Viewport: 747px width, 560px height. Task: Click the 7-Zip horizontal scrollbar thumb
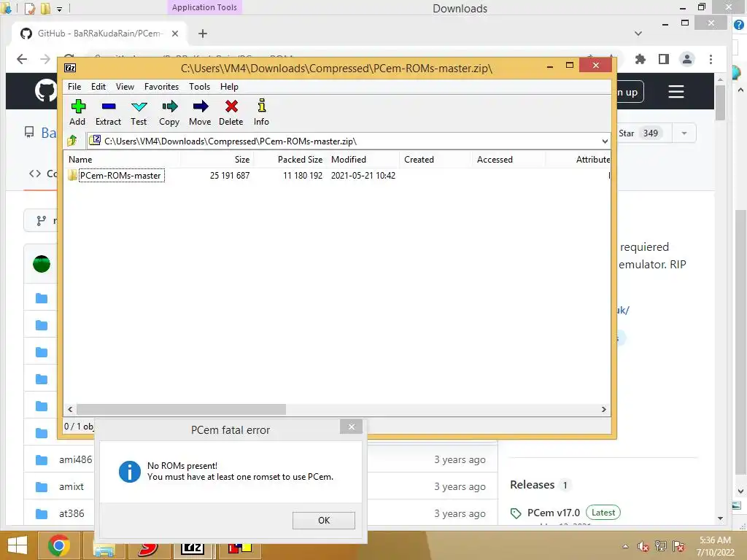point(181,410)
